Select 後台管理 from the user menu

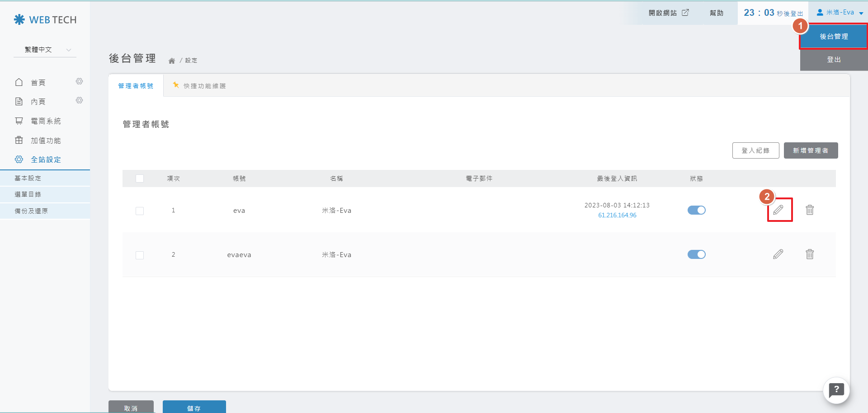tap(834, 37)
